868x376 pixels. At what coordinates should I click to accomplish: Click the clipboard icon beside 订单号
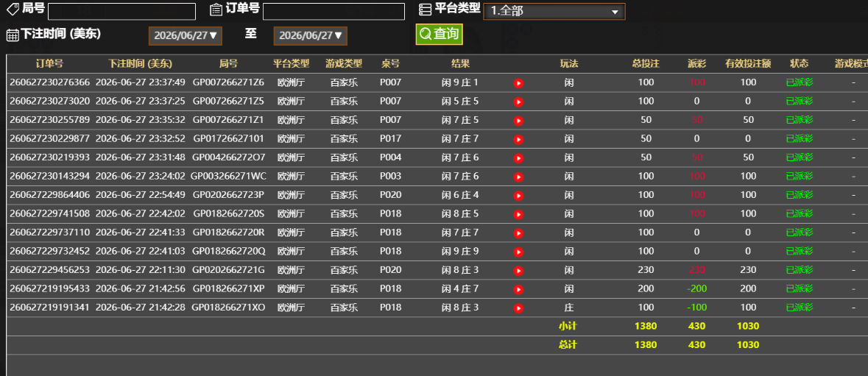tap(216, 9)
